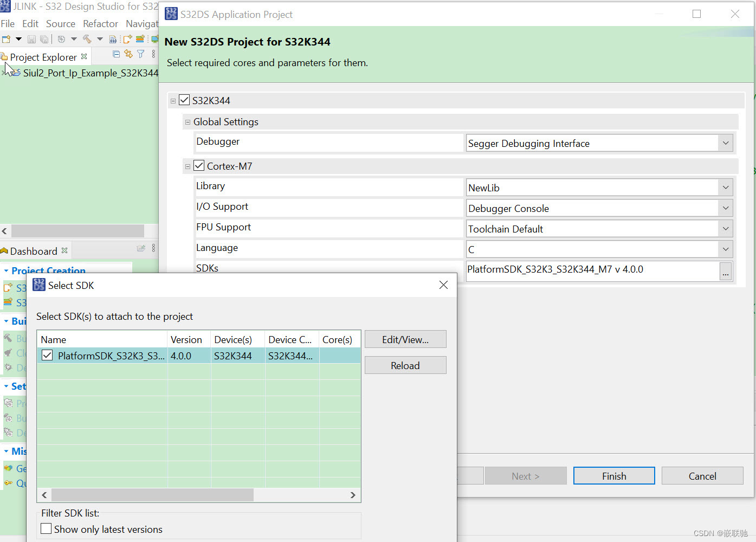Switch to the Dashboard tab

(34, 251)
